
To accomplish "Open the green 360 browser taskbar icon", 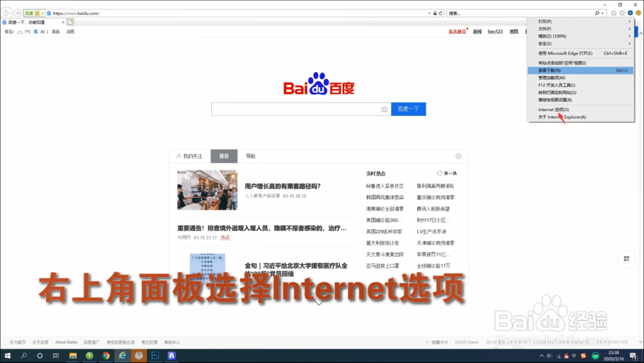I will click(90, 356).
